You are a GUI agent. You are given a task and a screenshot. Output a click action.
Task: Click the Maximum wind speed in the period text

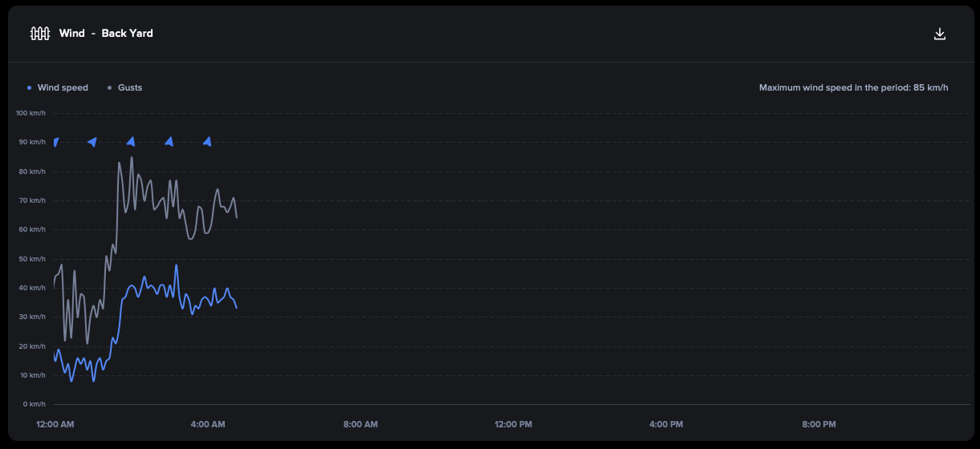coord(853,87)
